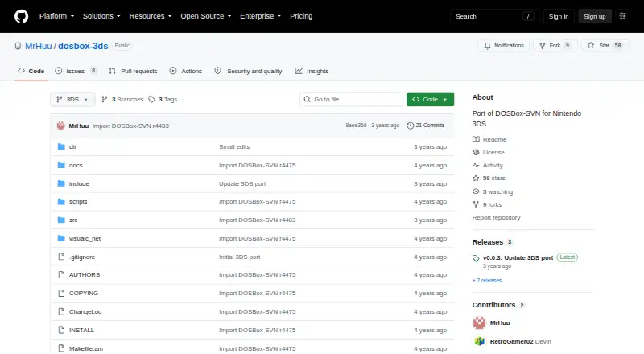Open the dosbox-3ds repository name link
Image resolution: width=644 pixels, height=354 pixels.
(83, 46)
